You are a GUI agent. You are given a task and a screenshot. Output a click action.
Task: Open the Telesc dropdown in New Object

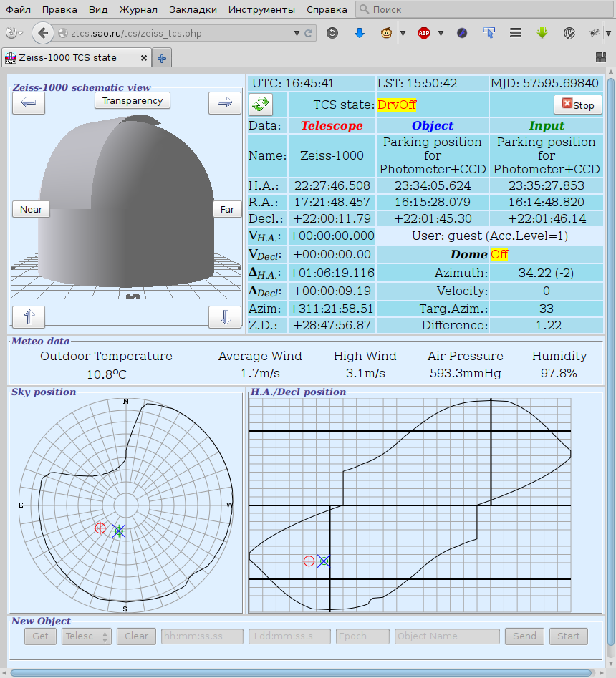pyautogui.click(x=86, y=636)
